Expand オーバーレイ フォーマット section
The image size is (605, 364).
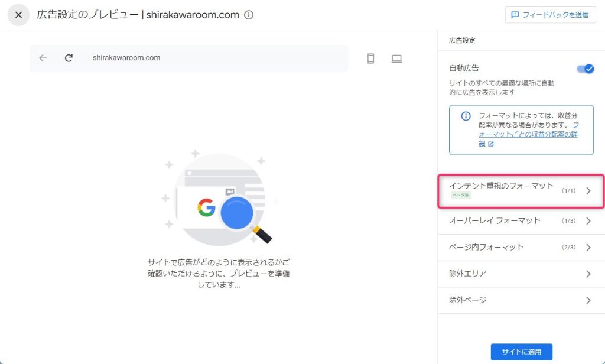tap(521, 221)
